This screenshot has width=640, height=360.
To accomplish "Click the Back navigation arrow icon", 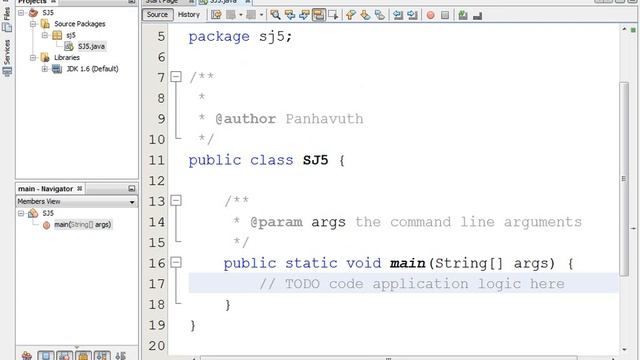I will pyautogui.click(x=231, y=15).
